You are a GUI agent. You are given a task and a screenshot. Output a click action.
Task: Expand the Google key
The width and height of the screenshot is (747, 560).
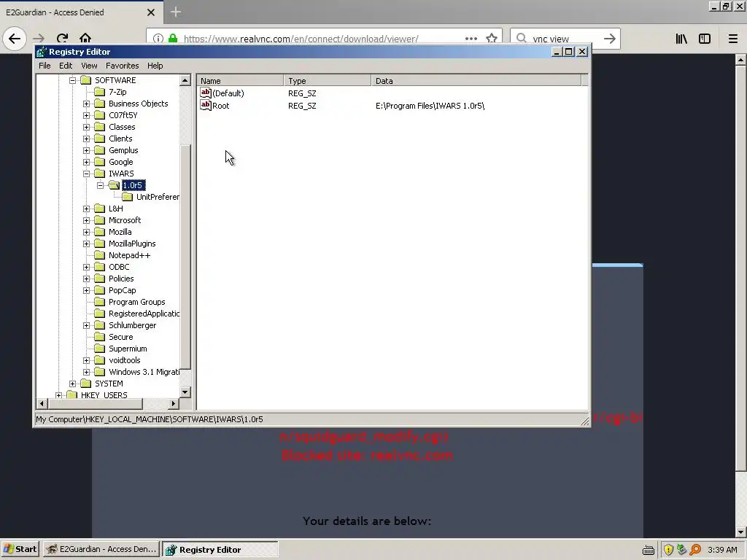click(86, 162)
